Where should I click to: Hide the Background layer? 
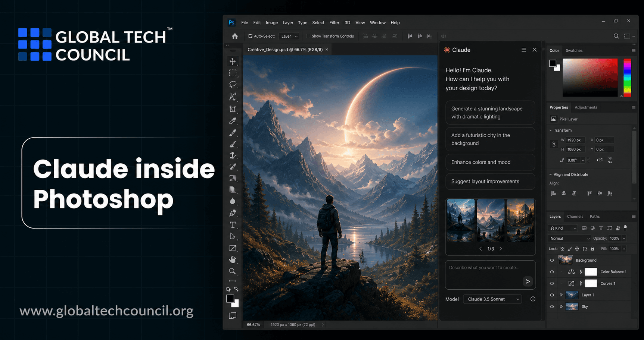[552, 260]
